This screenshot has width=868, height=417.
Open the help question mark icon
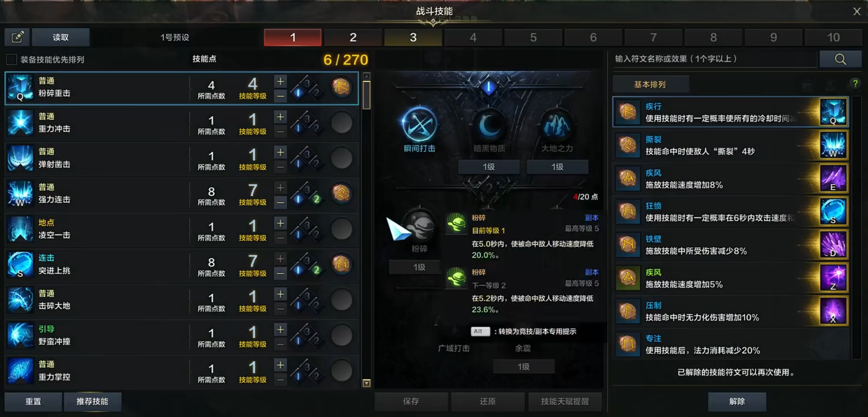pos(855,84)
